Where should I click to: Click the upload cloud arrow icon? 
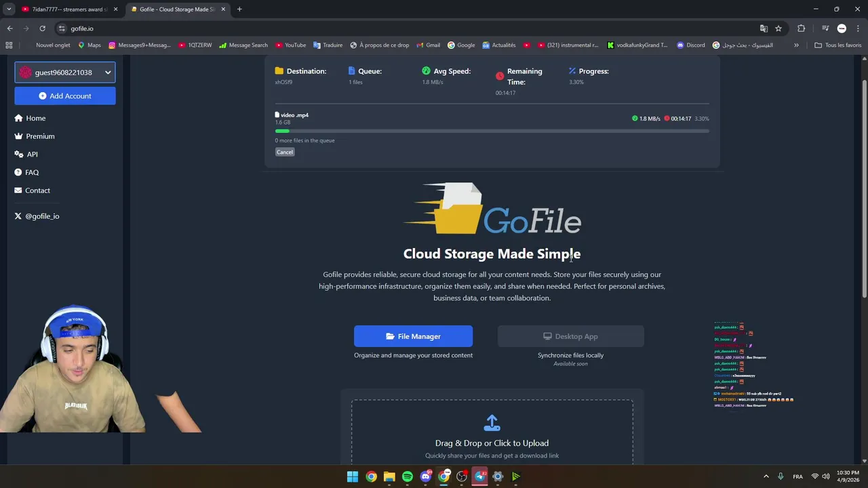point(492,423)
